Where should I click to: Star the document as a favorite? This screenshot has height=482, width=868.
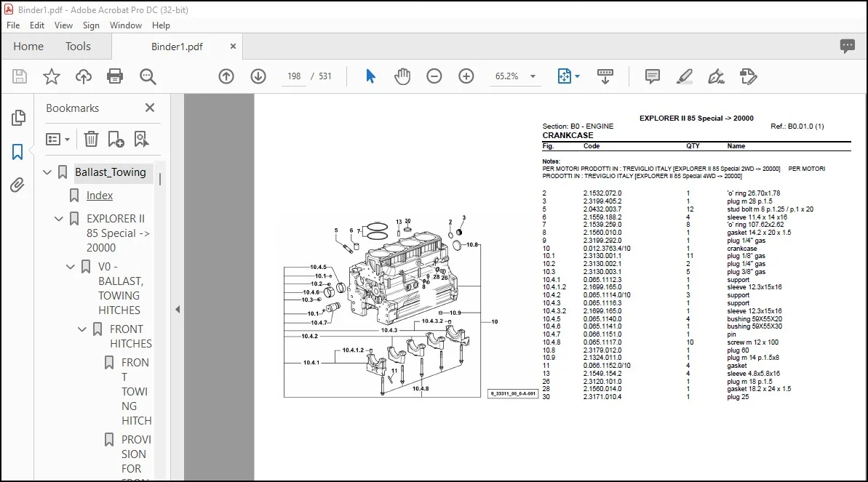(52, 76)
